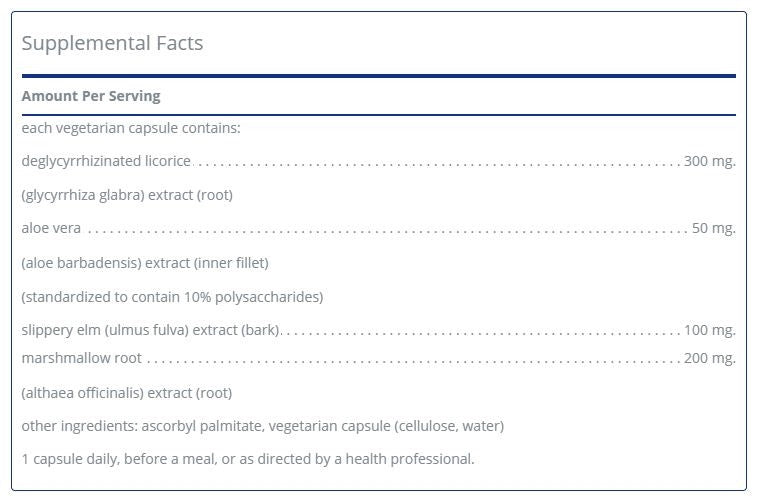Screen dimensions: 760x502
Task: Select the aloe vera ingredient name
Action: [x=51, y=228]
